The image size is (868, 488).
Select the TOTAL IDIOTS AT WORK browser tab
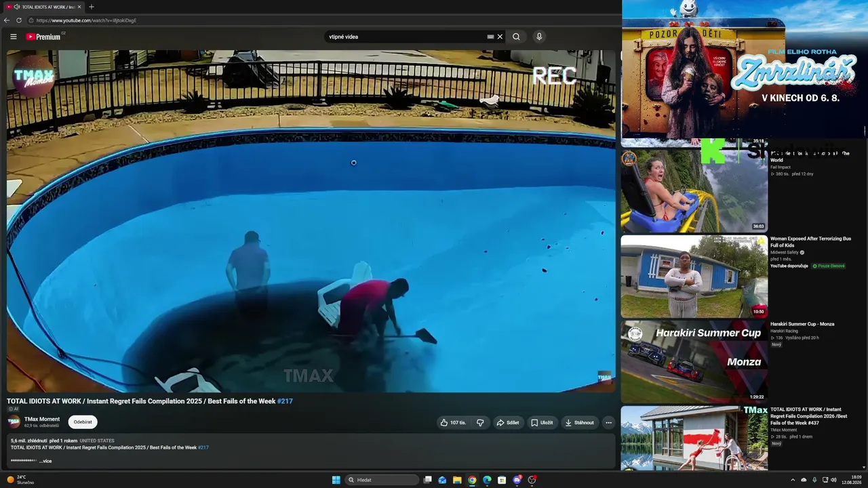43,7
